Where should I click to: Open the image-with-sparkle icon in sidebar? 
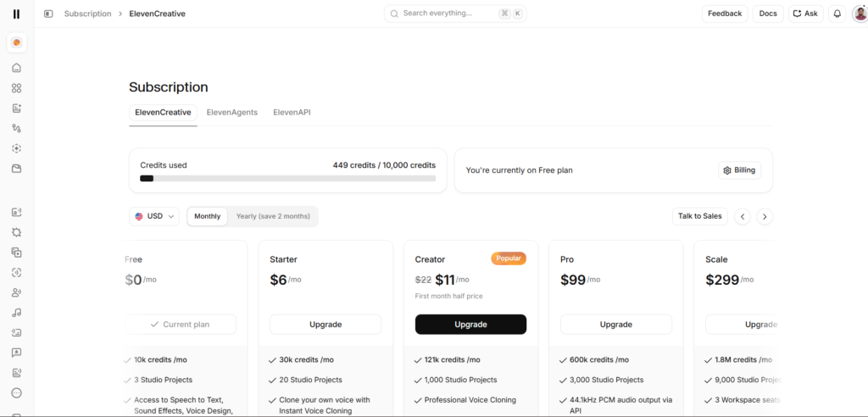click(17, 108)
